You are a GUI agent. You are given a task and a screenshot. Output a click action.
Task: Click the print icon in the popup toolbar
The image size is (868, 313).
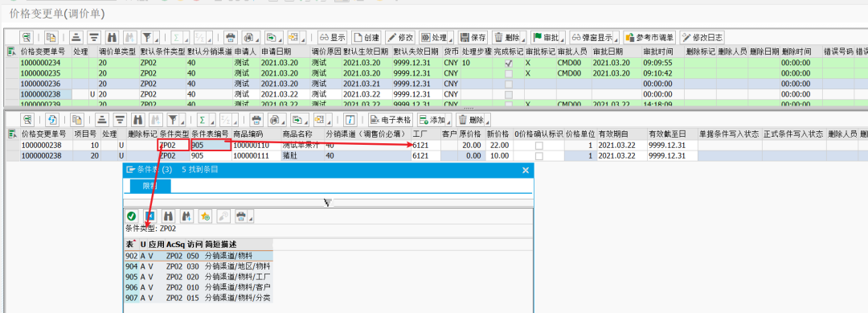pyautogui.click(x=241, y=216)
